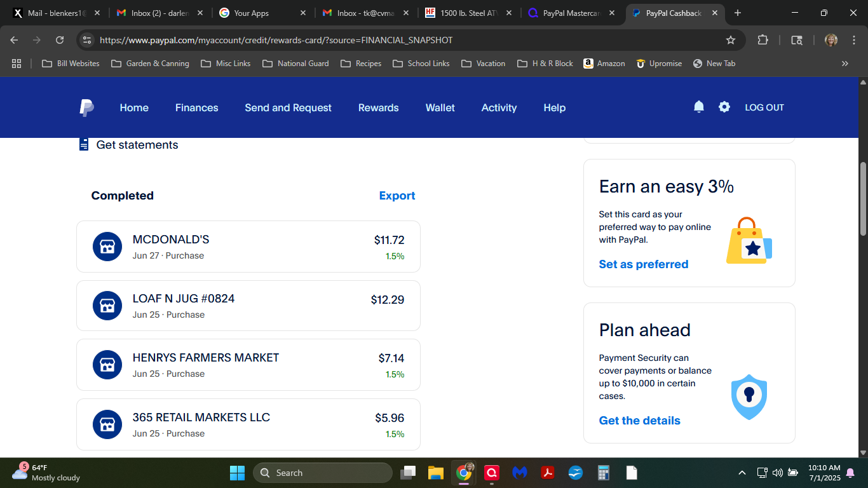The image size is (868, 488).
Task: Open the Calculator from the taskbar
Action: [604, 473]
